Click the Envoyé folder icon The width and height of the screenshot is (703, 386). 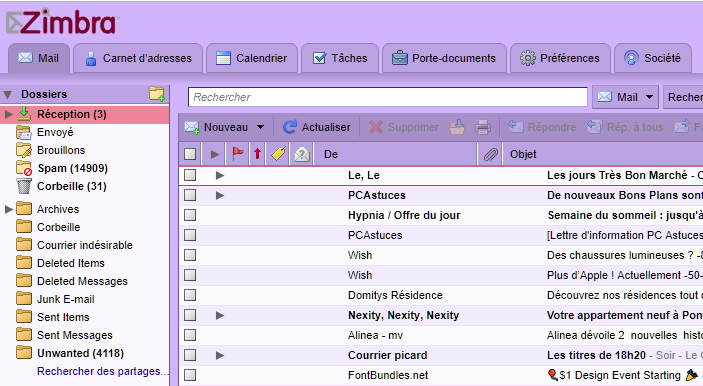point(24,132)
